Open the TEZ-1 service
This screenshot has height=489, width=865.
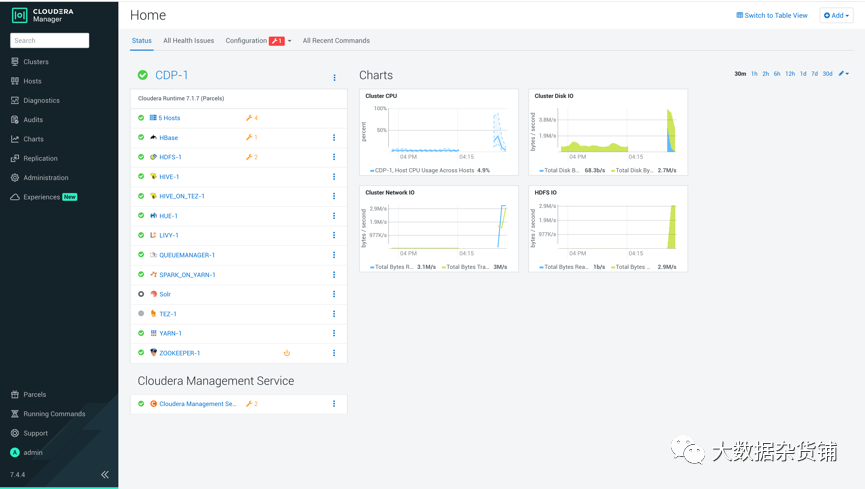[x=168, y=314]
